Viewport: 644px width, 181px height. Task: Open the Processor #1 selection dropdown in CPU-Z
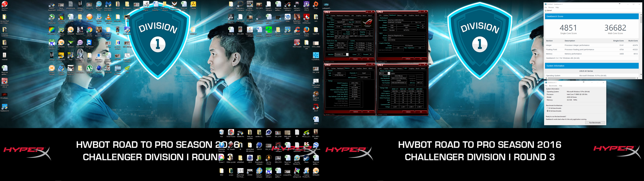(x=341, y=54)
